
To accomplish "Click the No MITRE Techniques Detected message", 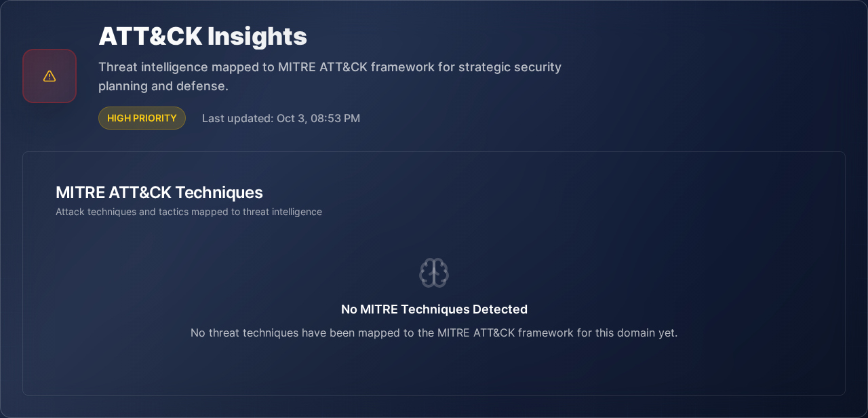I will tap(434, 309).
